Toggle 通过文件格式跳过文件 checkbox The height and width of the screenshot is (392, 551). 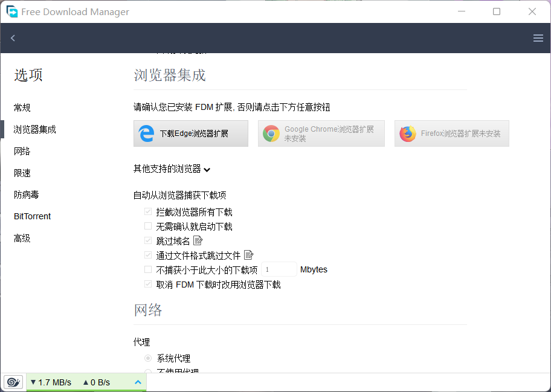point(148,255)
